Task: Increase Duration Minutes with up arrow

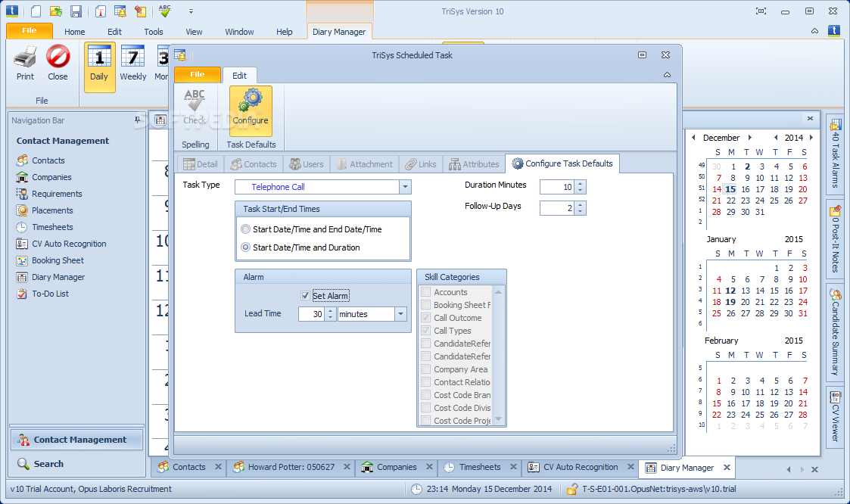Action: pos(580,184)
